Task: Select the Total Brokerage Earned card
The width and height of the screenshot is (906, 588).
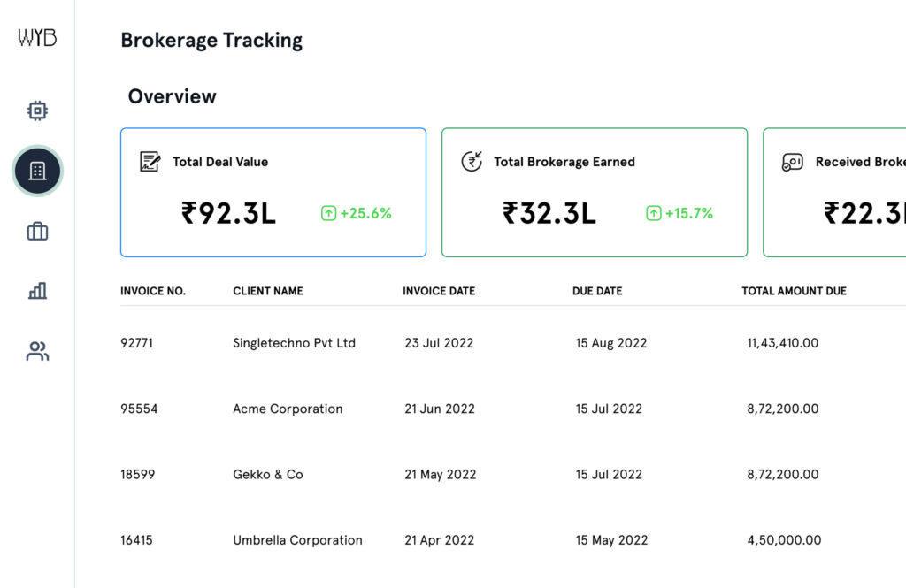Action: click(594, 192)
